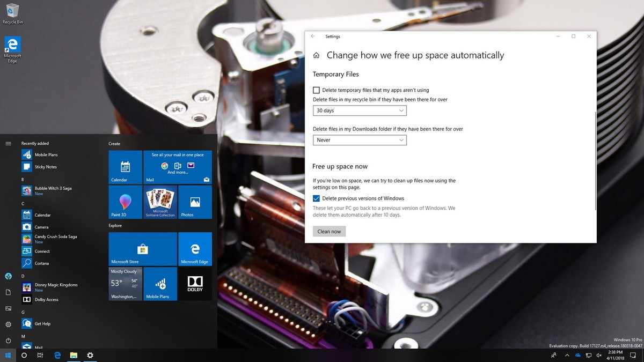Open the Photos tile
This screenshot has width=644, height=362.
coord(195,202)
